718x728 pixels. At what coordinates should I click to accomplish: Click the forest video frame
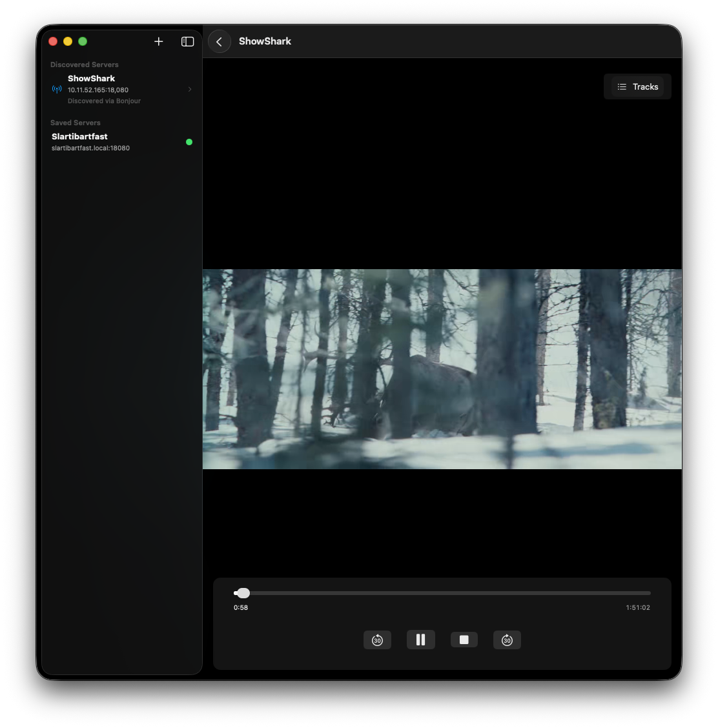click(x=442, y=369)
